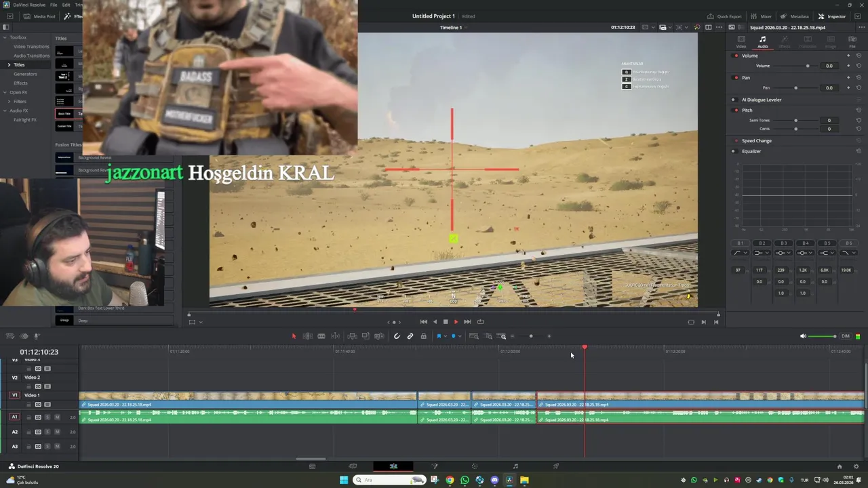The height and width of the screenshot is (488, 868).
Task: Stop playback in the viewer
Action: (446, 322)
